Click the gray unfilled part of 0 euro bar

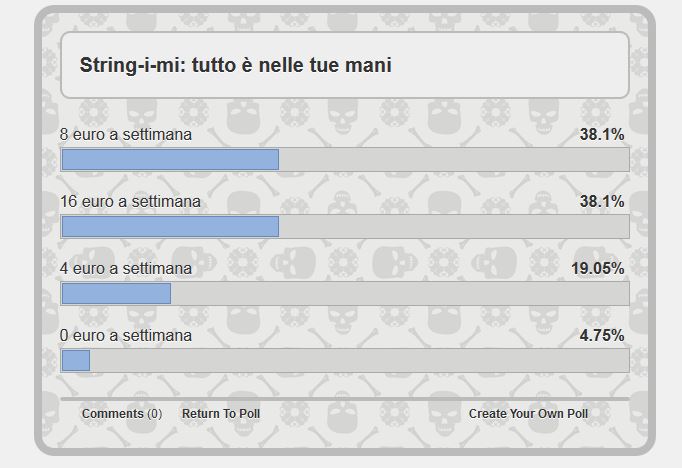click(x=360, y=360)
